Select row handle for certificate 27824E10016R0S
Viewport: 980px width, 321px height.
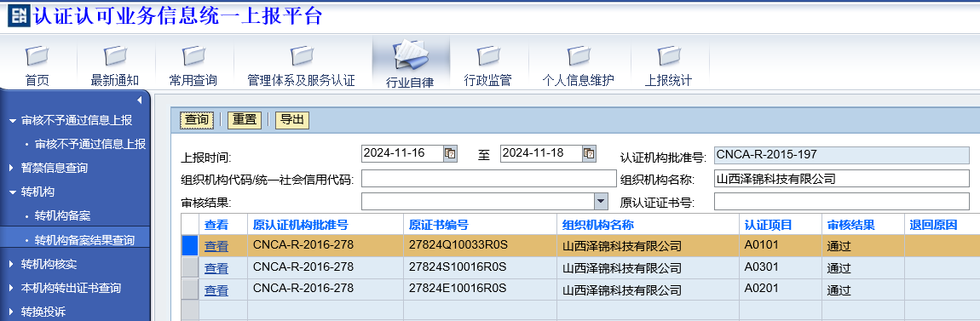tap(189, 289)
